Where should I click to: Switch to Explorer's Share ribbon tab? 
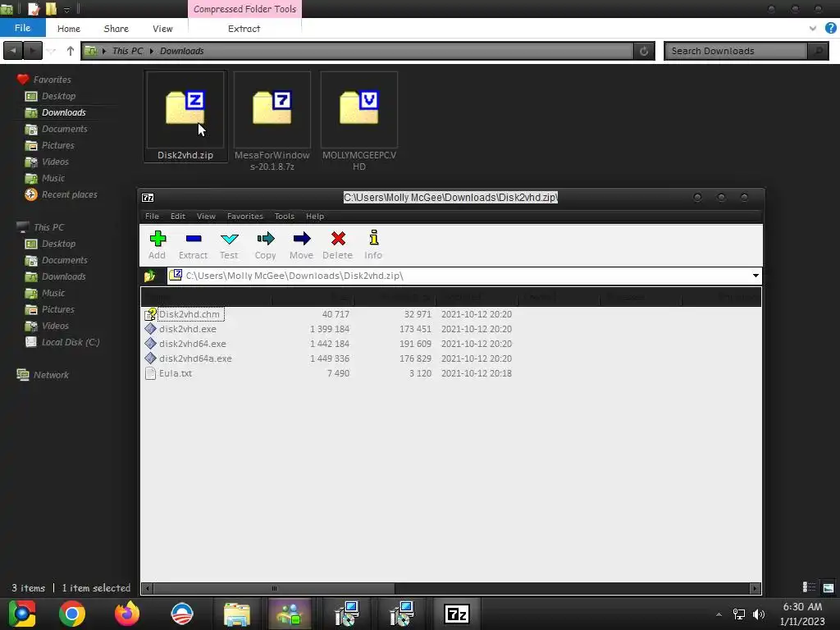116,29
